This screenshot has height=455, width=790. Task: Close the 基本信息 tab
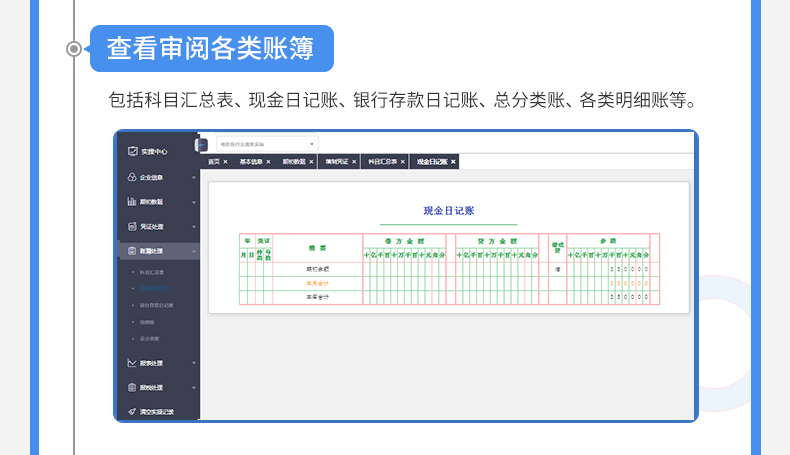point(269,162)
